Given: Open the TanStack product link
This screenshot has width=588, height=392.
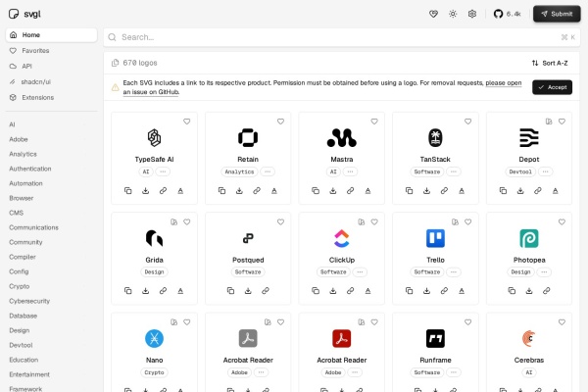Looking at the screenshot, I should [444, 190].
